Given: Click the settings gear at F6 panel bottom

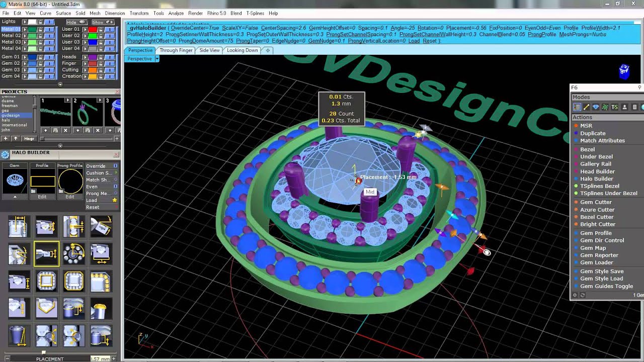Looking at the screenshot, I should pyautogui.click(x=575, y=295).
